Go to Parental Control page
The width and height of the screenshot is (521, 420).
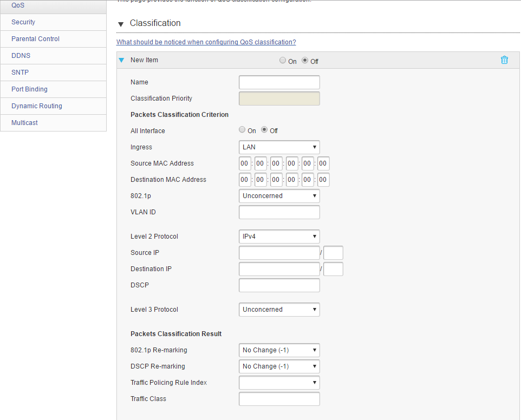coord(53,39)
